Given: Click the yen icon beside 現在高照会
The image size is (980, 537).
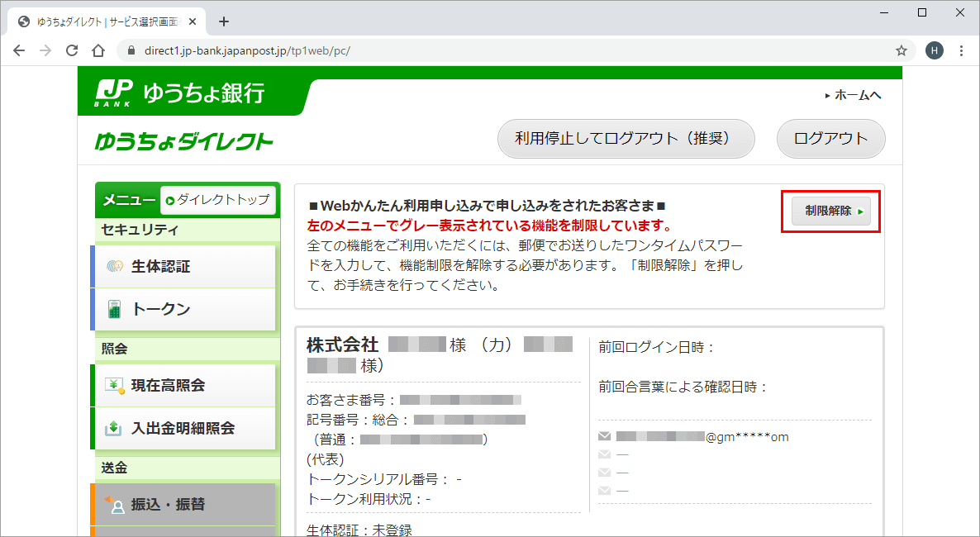Looking at the screenshot, I should [114, 386].
